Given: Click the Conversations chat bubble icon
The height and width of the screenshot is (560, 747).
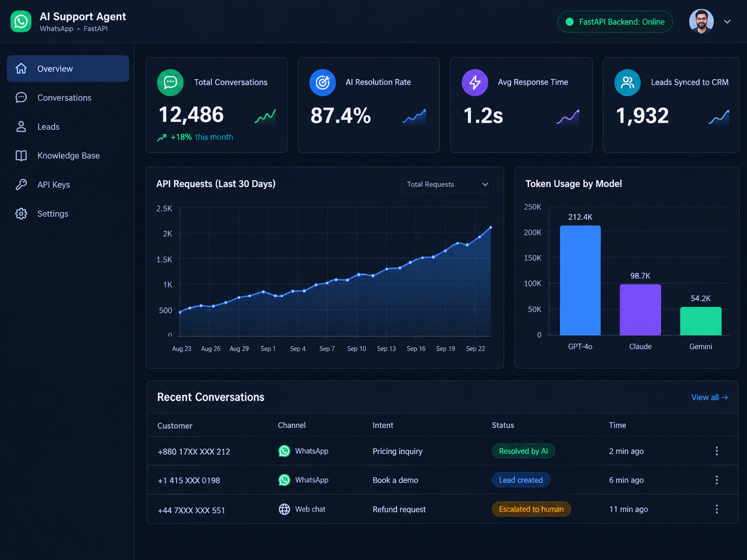Looking at the screenshot, I should coord(21,97).
